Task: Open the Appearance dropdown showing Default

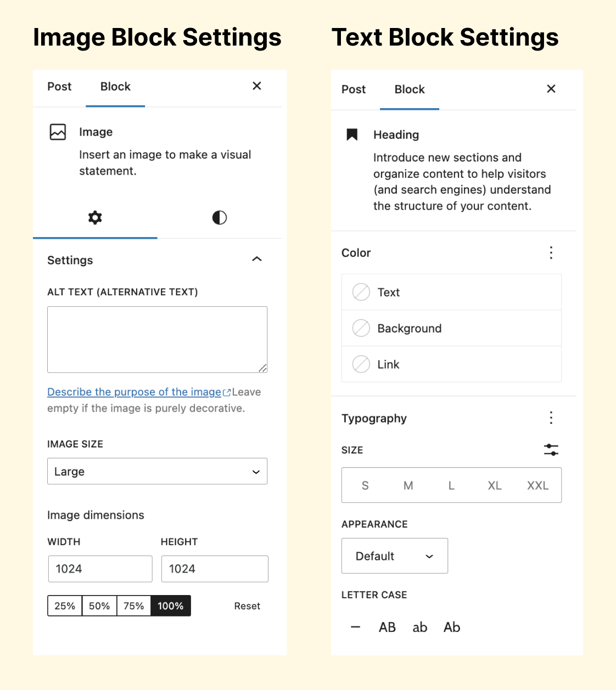Action: tap(394, 556)
